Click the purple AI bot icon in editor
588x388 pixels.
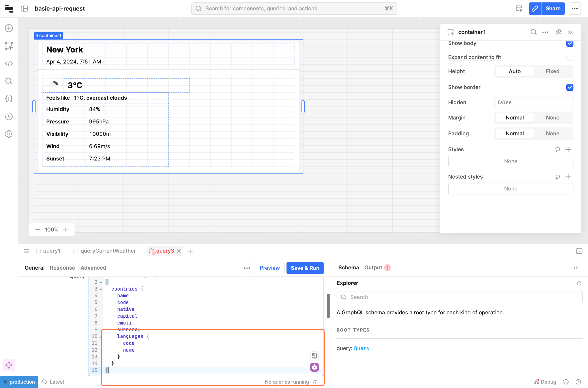[x=314, y=367]
